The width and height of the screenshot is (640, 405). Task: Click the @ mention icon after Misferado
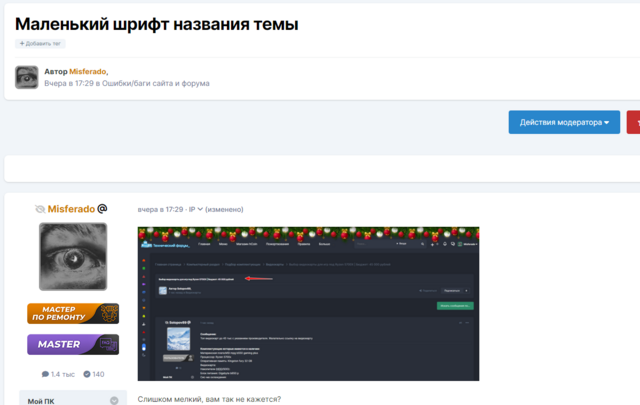tap(102, 209)
